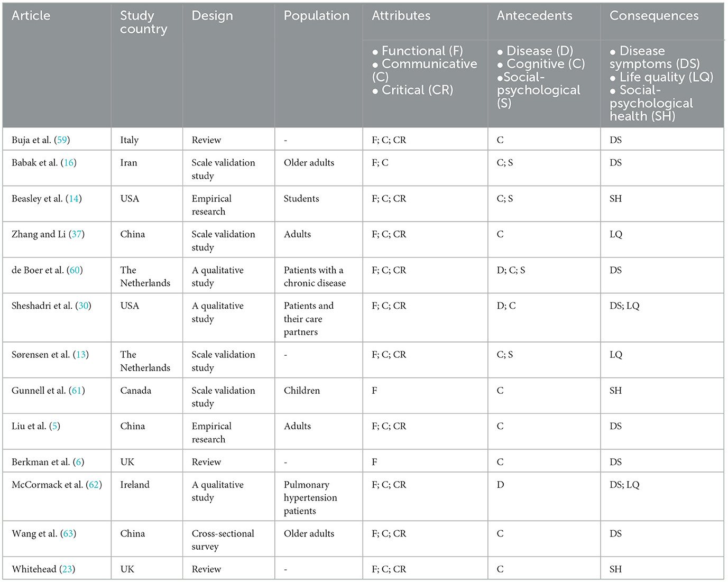
Task: Click the Antecedents column header
Action: click(x=534, y=16)
